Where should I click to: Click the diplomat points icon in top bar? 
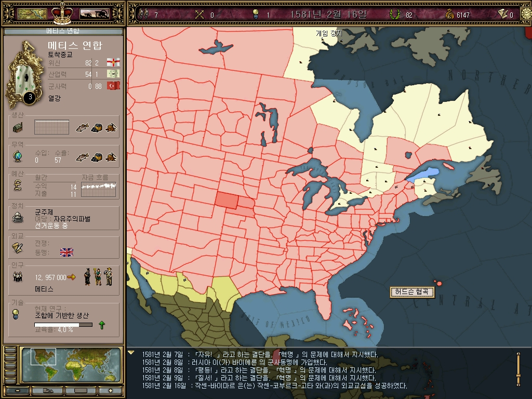click(x=503, y=14)
